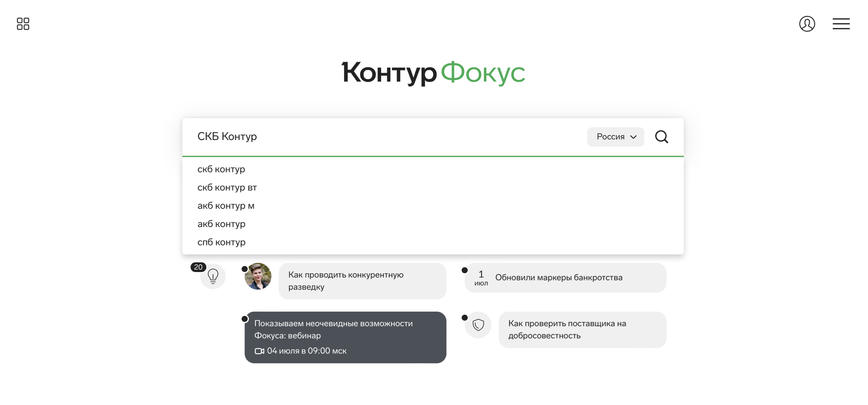Open «Как проверить поставщика на добросовестность»
868x405 pixels.
coord(582,329)
